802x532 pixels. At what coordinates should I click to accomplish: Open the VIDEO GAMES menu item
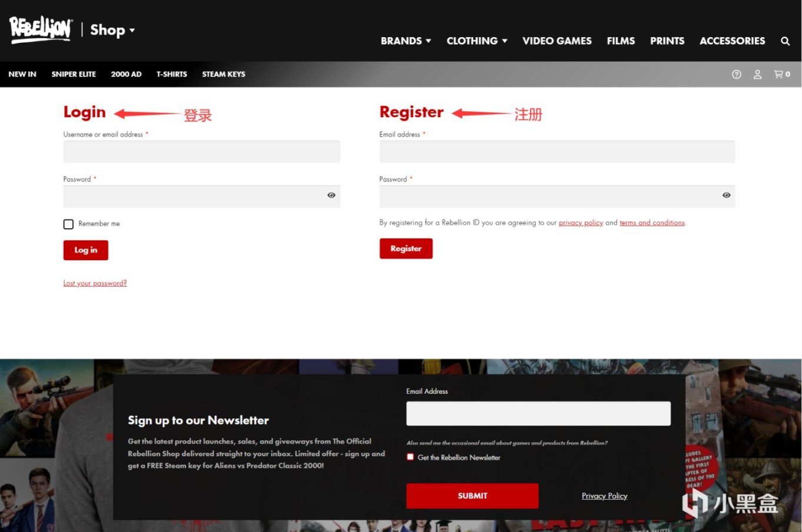tap(557, 41)
